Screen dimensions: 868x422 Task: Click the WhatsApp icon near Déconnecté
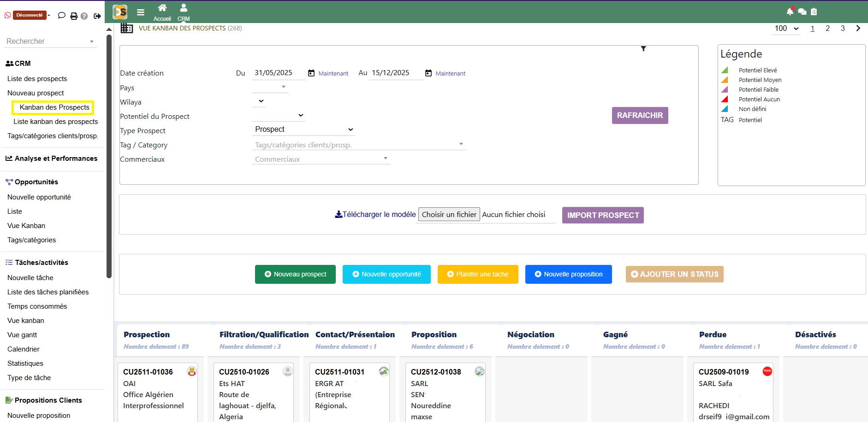point(7,15)
